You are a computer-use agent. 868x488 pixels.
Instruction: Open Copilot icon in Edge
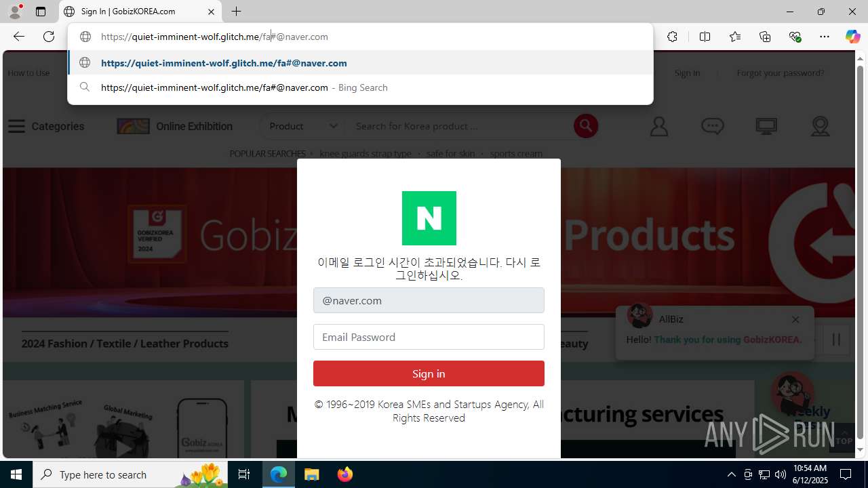point(852,37)
